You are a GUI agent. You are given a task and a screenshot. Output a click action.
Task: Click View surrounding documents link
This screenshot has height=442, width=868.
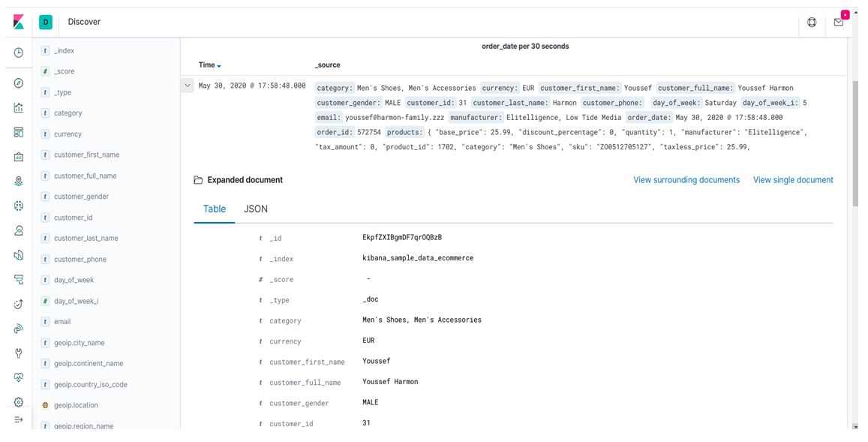coord(686,180)
